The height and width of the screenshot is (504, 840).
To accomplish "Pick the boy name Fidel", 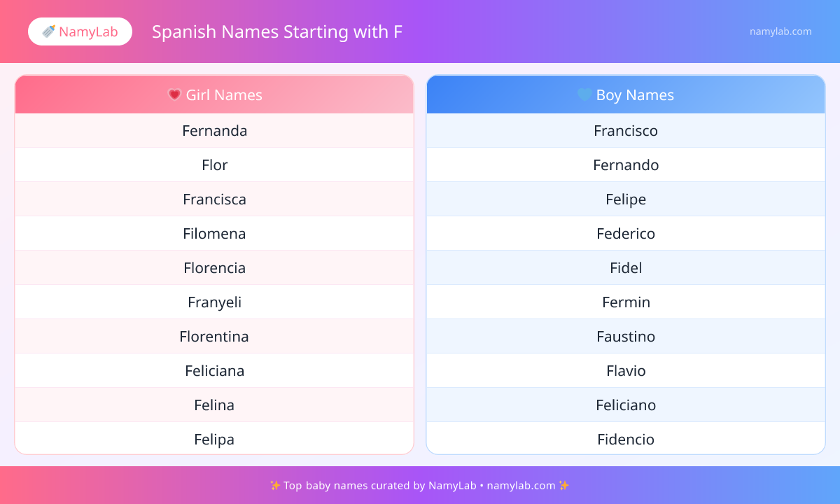I will [626, 268].
